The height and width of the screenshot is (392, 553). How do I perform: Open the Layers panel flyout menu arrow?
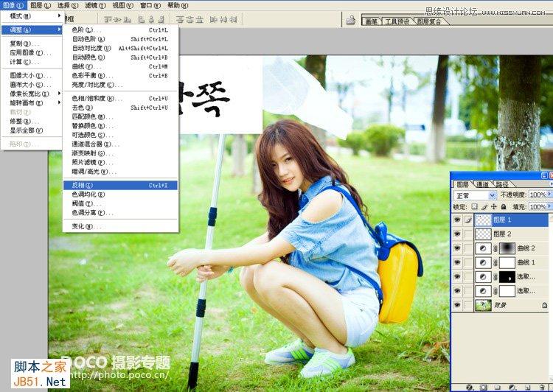tap(551, 184)
